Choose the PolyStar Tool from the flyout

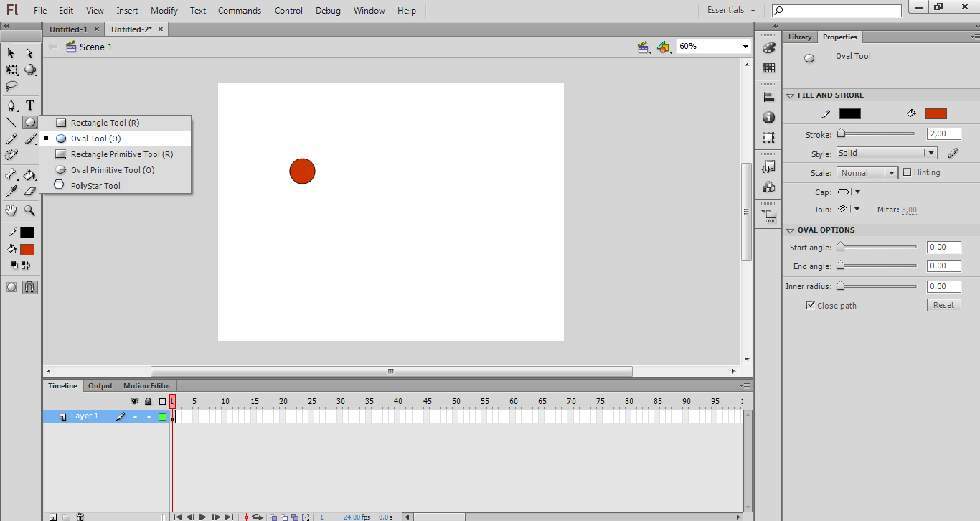point(93,185)
